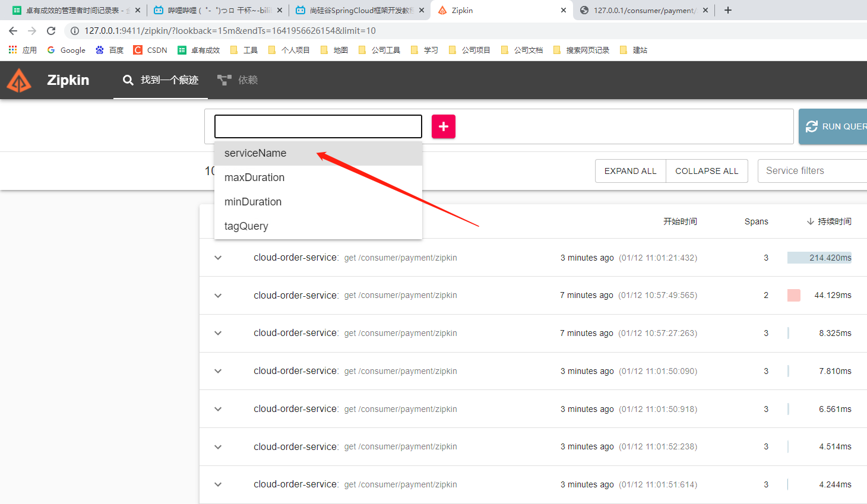Image resolution: width=867 pixels, height=504 pixels.
Task: Expand the trace with duration 44.129ms
Action: 218,296
